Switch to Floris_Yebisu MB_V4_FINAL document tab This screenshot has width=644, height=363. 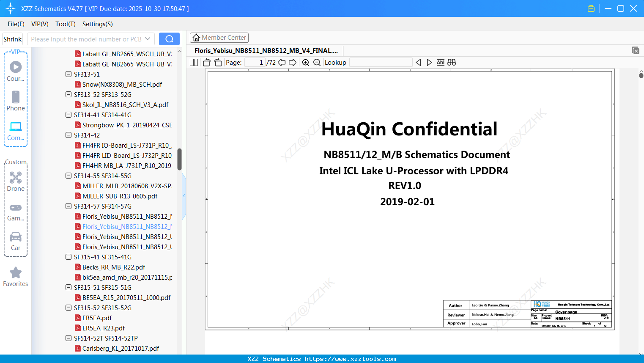click(x=266, y=51)
